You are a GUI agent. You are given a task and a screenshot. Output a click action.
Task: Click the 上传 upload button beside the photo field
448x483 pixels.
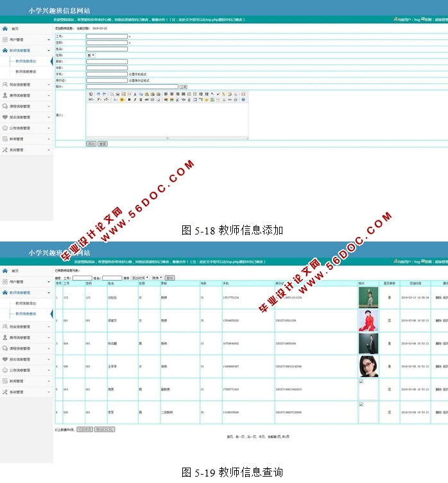point(184,86)
